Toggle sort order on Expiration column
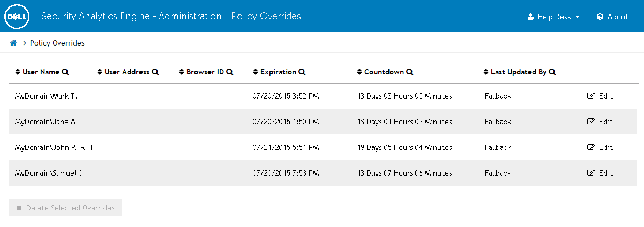644x227 pixels. coord(256,72)
